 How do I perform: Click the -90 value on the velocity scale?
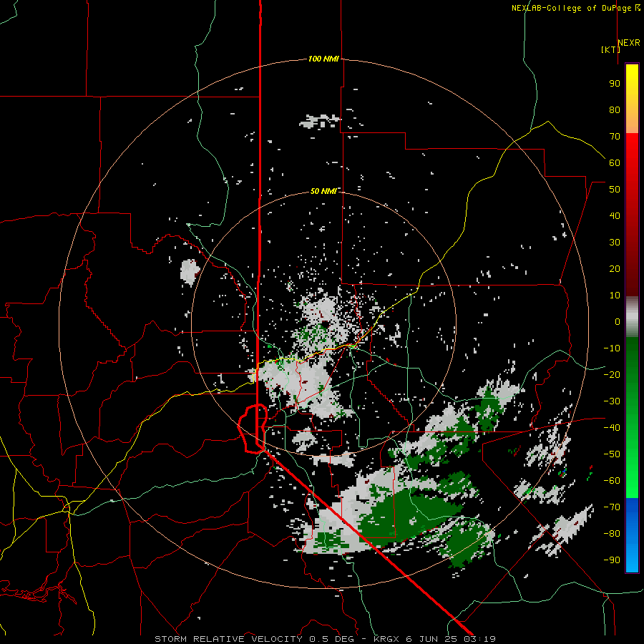point(612,560)
